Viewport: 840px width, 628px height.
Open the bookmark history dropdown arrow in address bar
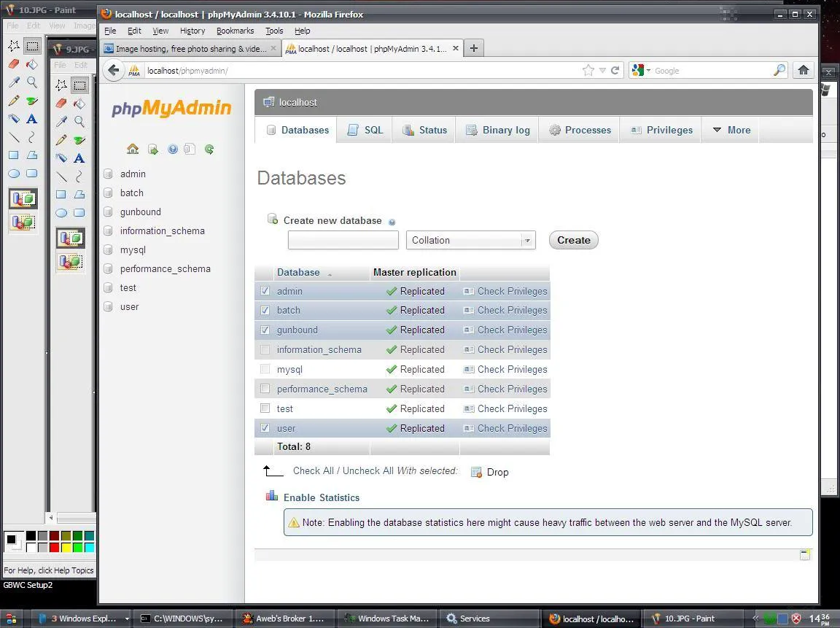[602, 70]
